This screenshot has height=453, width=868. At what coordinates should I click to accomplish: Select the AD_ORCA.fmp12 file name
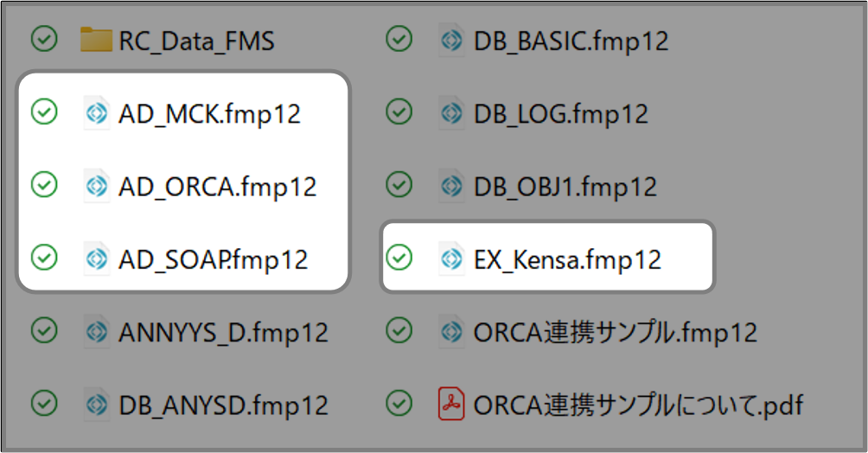[217, 185]
